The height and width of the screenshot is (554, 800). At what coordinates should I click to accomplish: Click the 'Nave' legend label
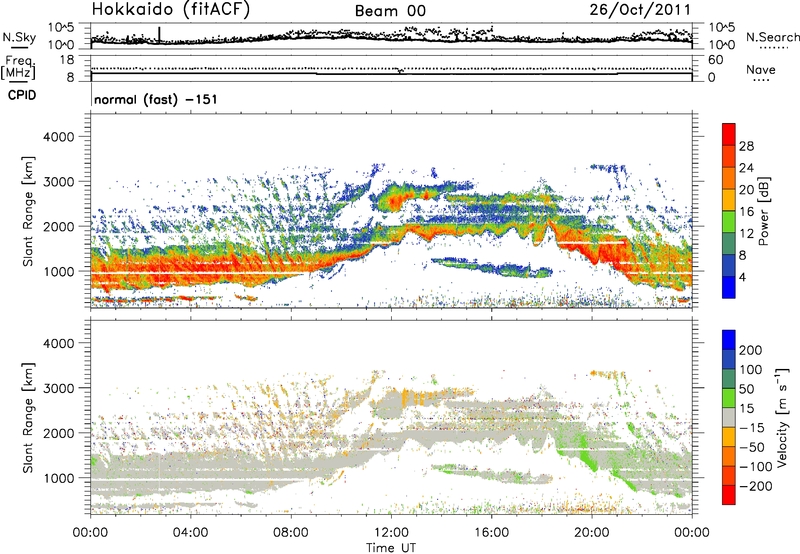[761, 69]
